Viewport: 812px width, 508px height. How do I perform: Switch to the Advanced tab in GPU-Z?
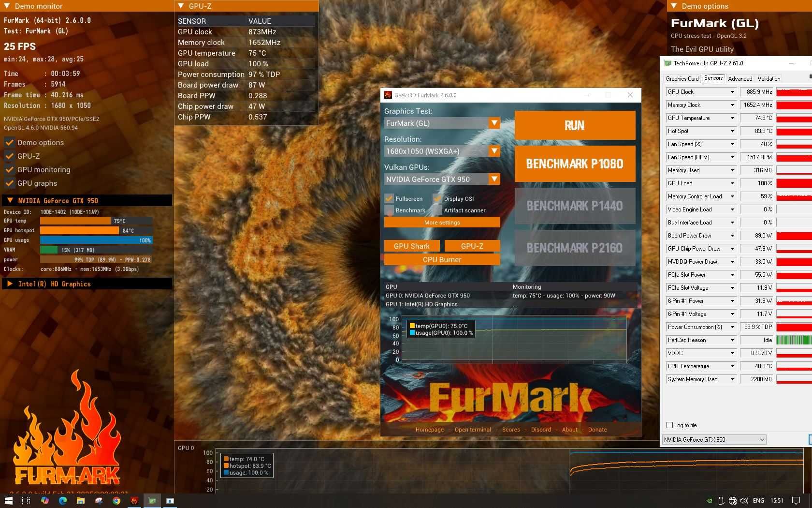click(740, 78)
